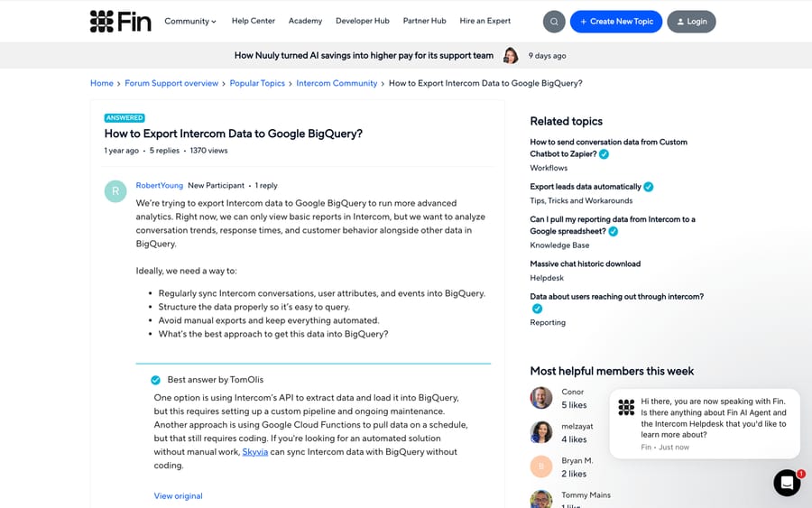Image resolution: width=812 pixels, height=508 pixels.
Task: Open the Help Center menu item
Action: (254, 21)
